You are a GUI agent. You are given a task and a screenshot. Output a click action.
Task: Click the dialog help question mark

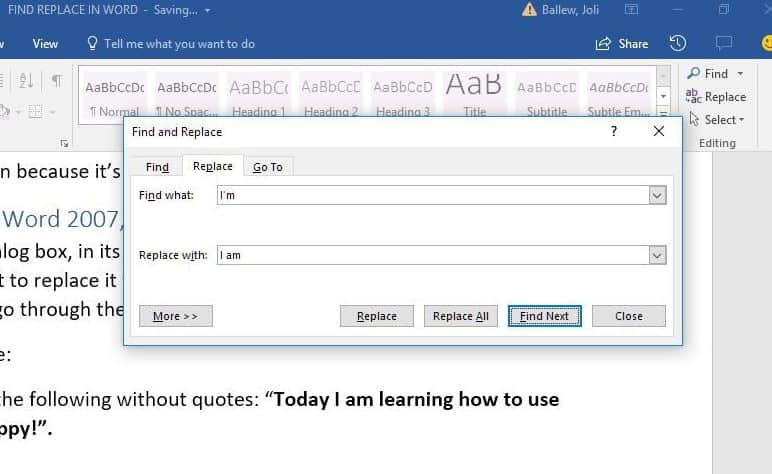pyautogui.click(x=613, y=131)
